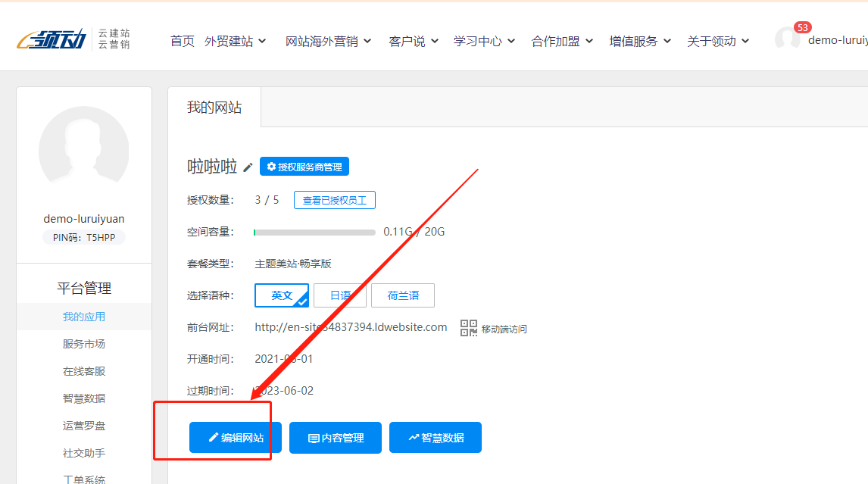
Task: Switch site language to 日语
Action: pos(340,295)
